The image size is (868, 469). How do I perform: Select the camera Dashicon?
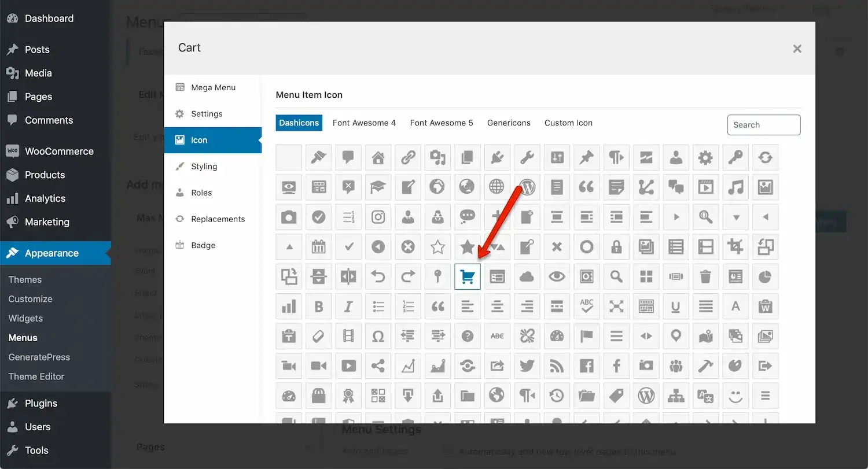[289, 217]
